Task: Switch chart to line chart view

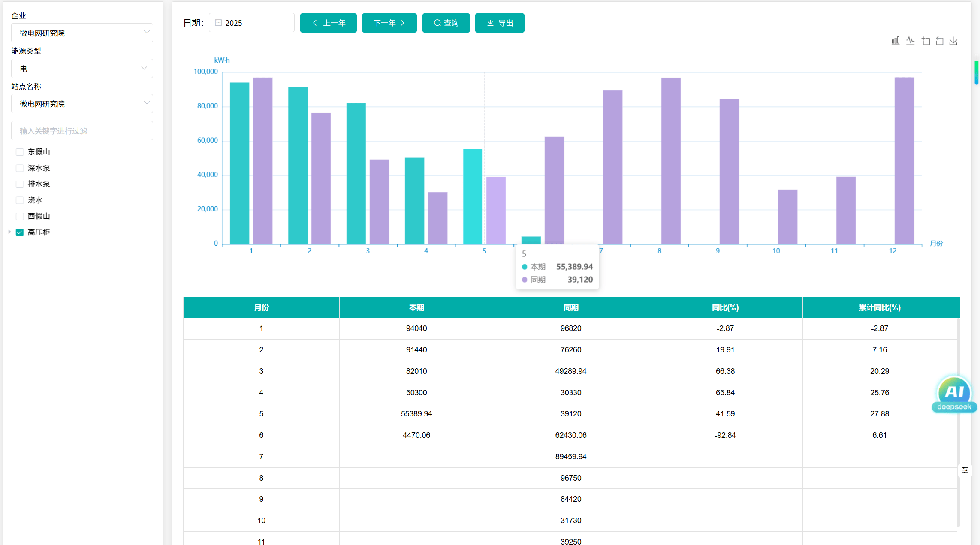Action: (x=910, y=41)
